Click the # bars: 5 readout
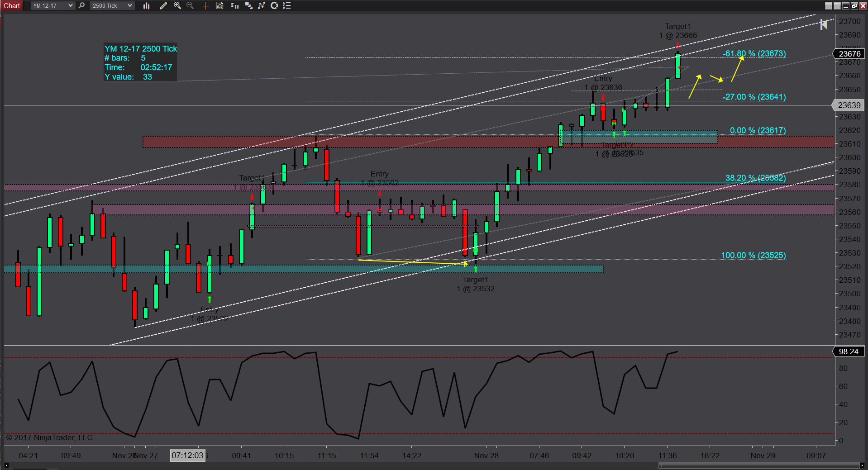 (125, 58)
